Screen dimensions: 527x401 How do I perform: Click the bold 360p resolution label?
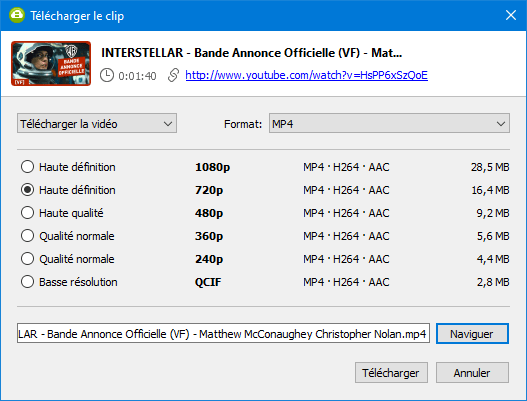pos(209,237)
